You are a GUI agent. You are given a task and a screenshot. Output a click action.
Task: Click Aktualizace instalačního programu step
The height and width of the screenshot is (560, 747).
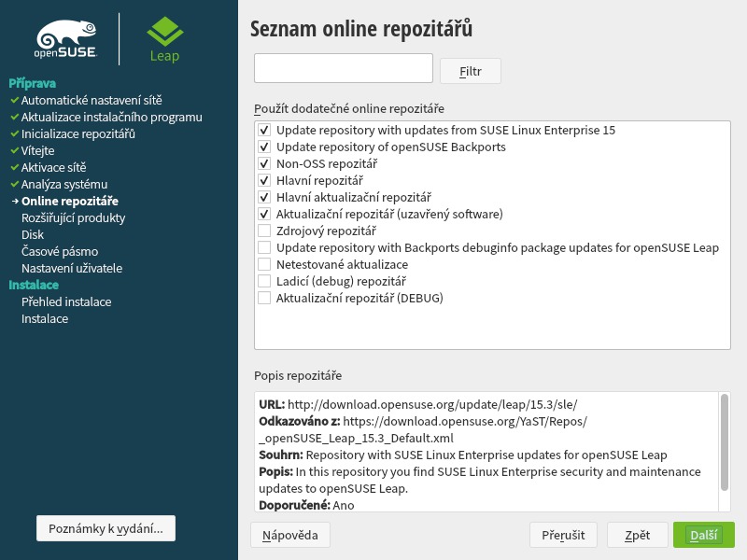(111, 118)
